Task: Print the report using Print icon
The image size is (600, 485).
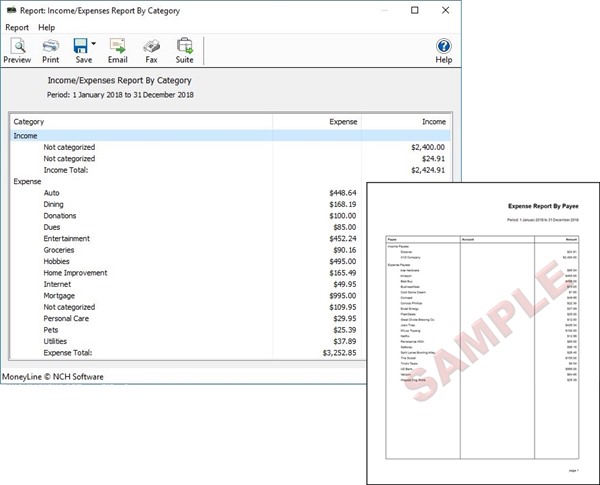Action: pyautogui.click(x=51, y=51)
